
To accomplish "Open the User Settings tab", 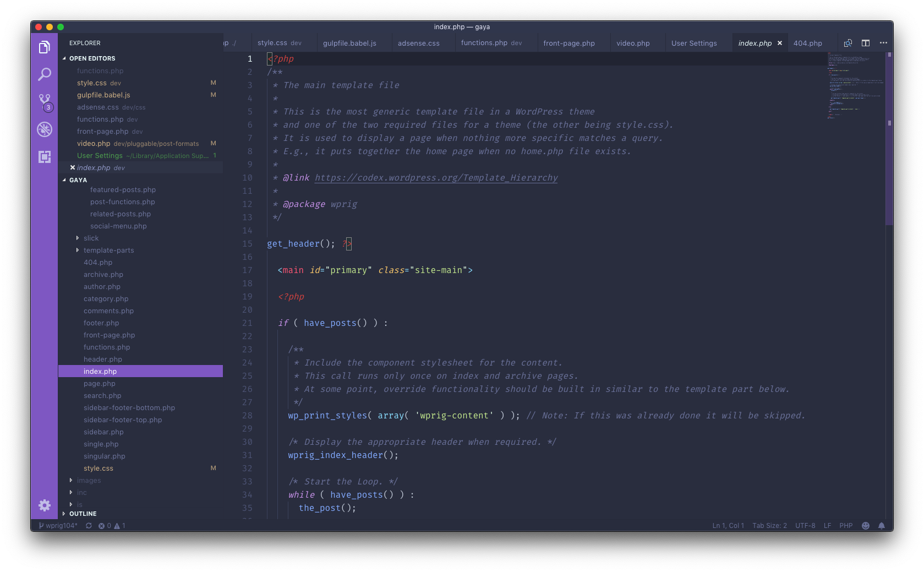I will pyautogui.click(x=694, y=42).
